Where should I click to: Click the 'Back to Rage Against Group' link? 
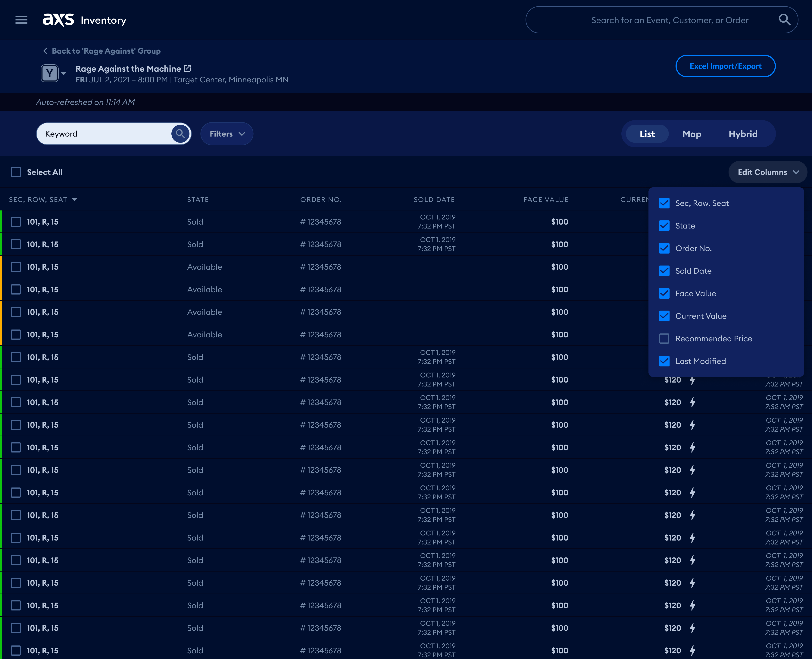pyautogui.click(x=106, y=50)
